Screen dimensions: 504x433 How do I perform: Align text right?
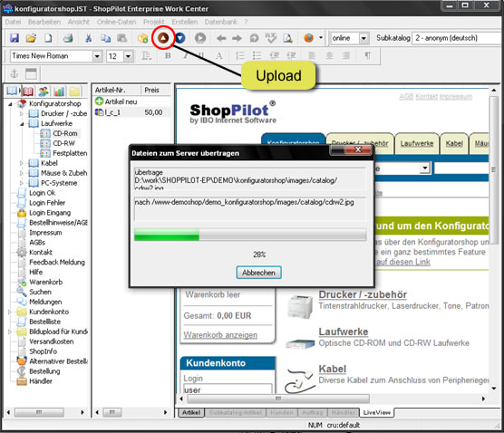click(346, 56)
